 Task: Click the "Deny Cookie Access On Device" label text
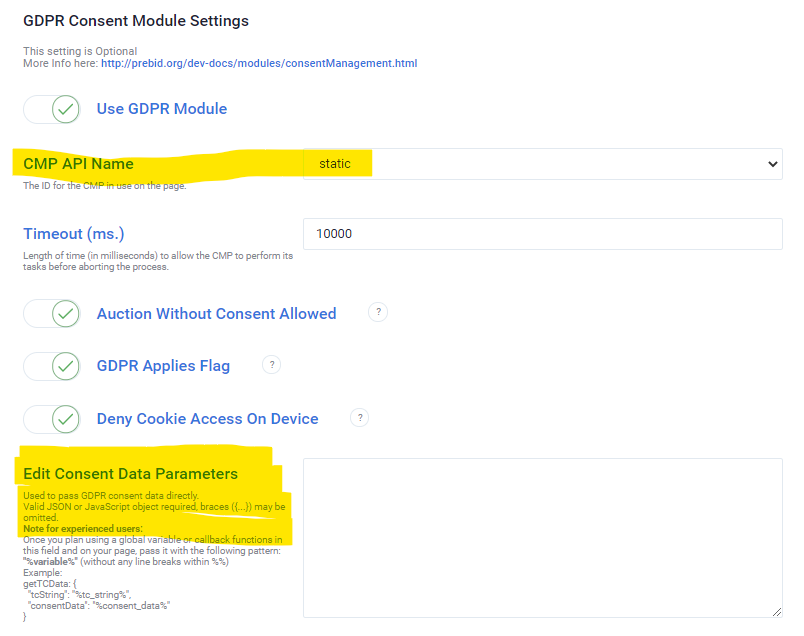[207, 419]
